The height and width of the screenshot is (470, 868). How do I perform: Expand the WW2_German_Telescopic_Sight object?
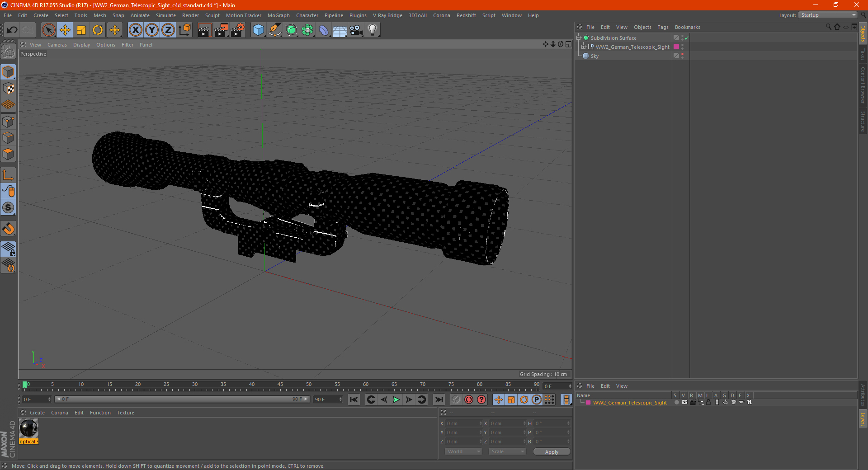(x=584, y=47)
